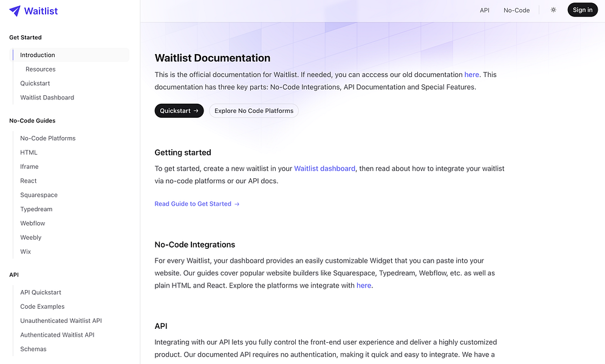Open API Quickstart in the sidebar

pyautogui.click(x=41, y=292)
